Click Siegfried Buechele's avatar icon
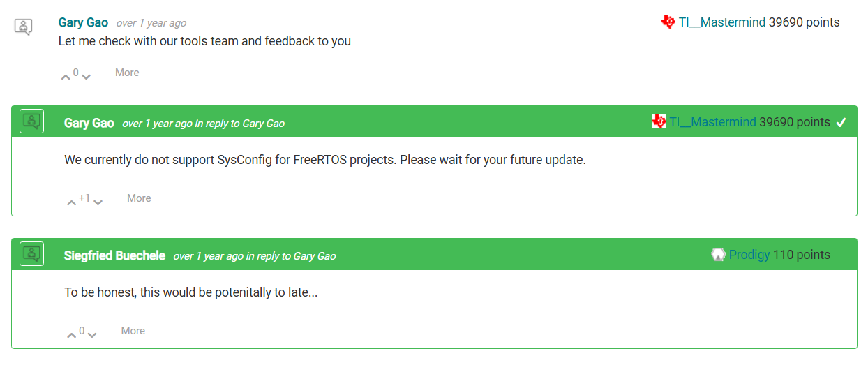The width and height of the screenshot is (868, 372). 32,254
